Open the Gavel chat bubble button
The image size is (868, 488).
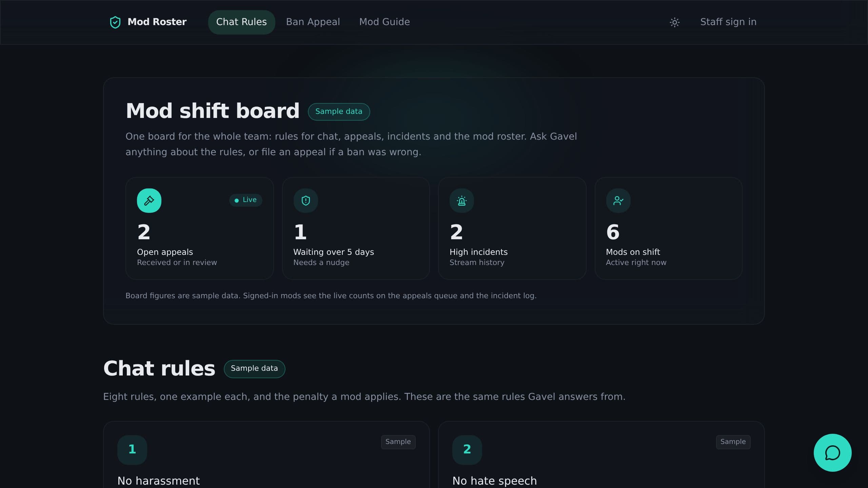832,453
